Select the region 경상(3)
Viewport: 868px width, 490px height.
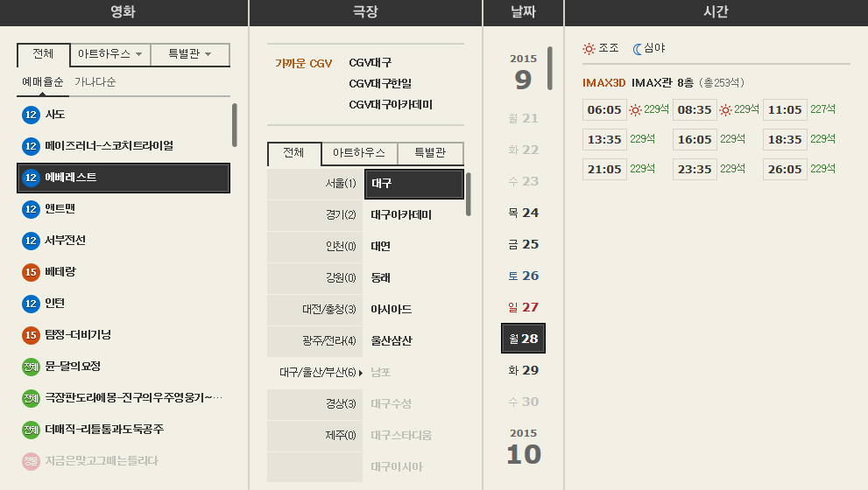[315, 403]
